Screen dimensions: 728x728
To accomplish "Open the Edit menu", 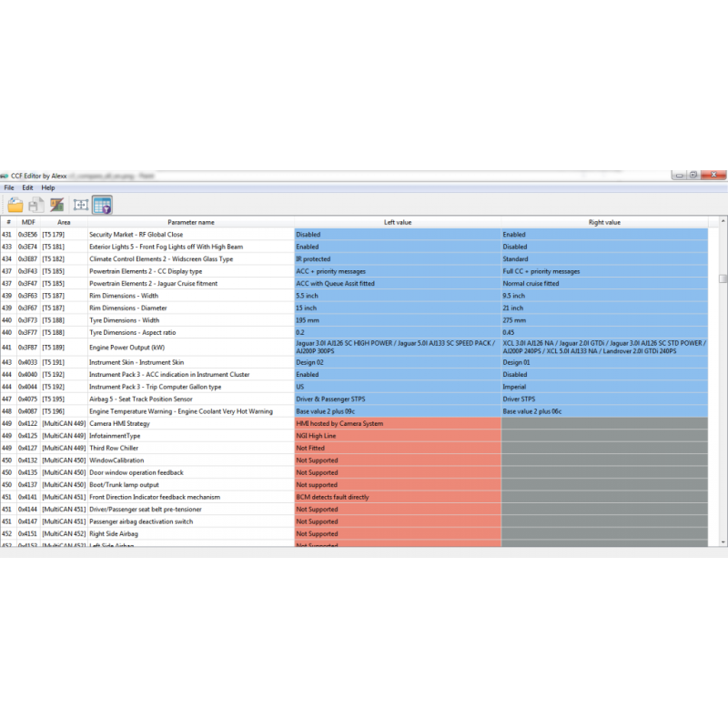I will (27, 187).
